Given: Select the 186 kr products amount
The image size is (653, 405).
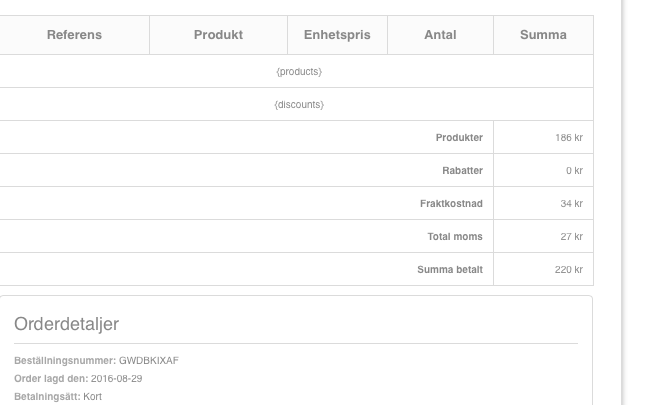Looking at the screenshot, I should tap(569, 138).
